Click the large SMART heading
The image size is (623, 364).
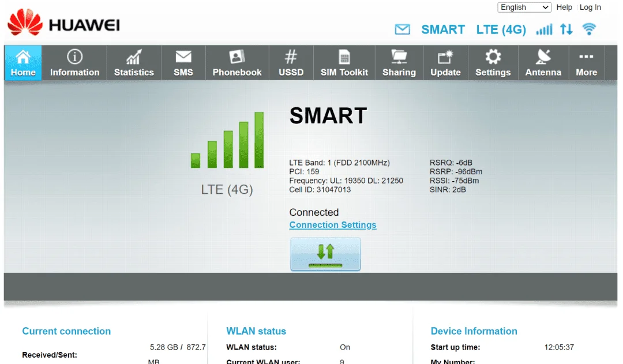pyautogui.click(x=328, y=115)
